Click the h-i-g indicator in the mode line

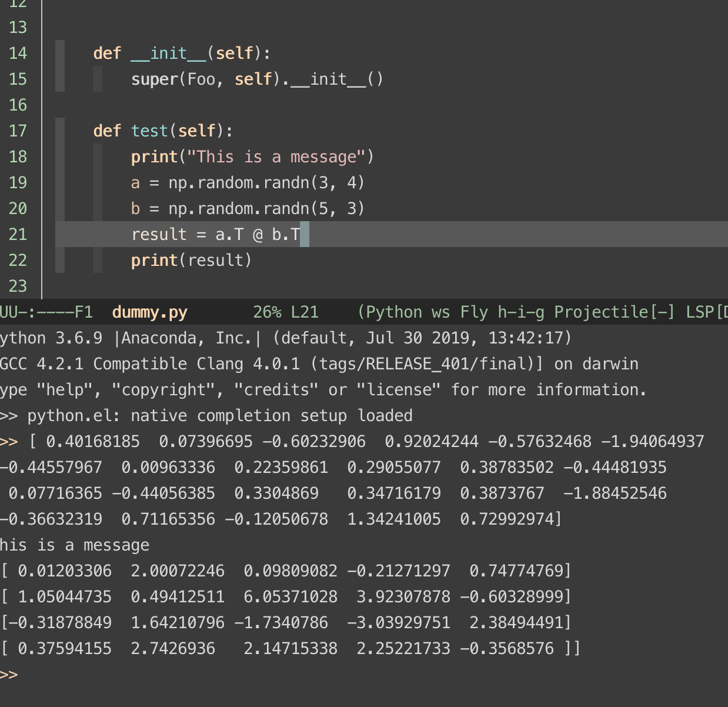pyautogui.click(x=522, y=312)
